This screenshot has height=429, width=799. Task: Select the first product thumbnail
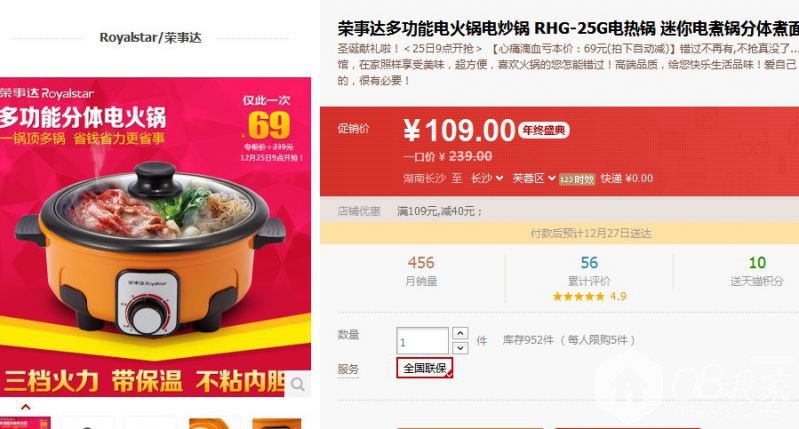click(25, 423)
